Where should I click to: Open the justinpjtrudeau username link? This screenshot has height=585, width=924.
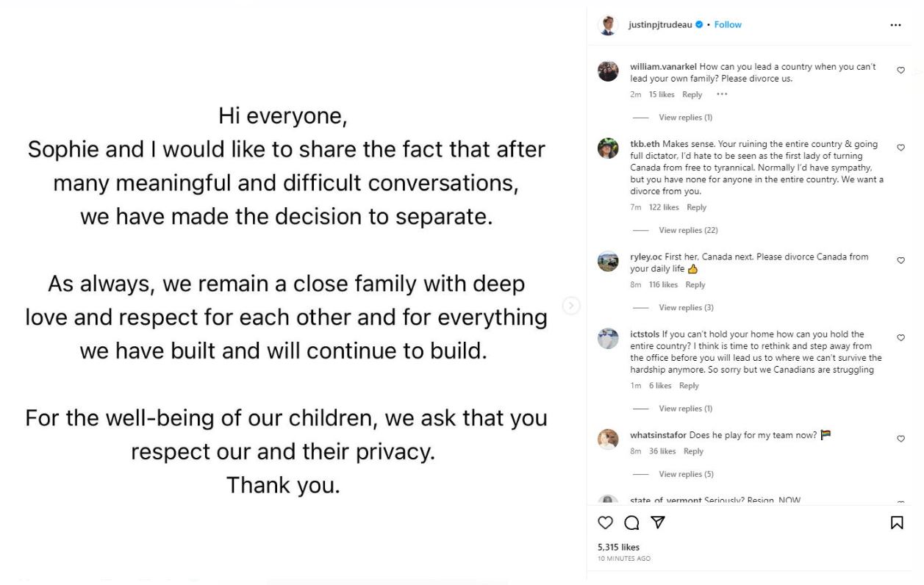660,25
